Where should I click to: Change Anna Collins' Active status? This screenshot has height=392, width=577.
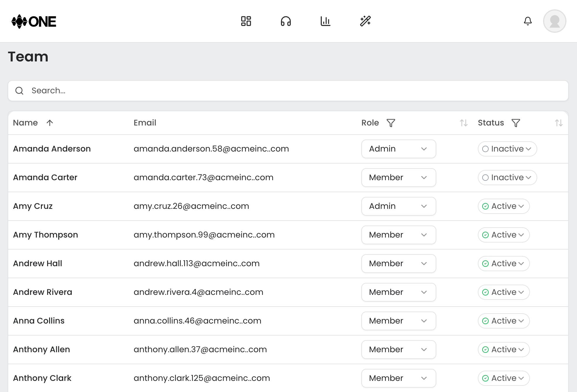coord(504,321)
